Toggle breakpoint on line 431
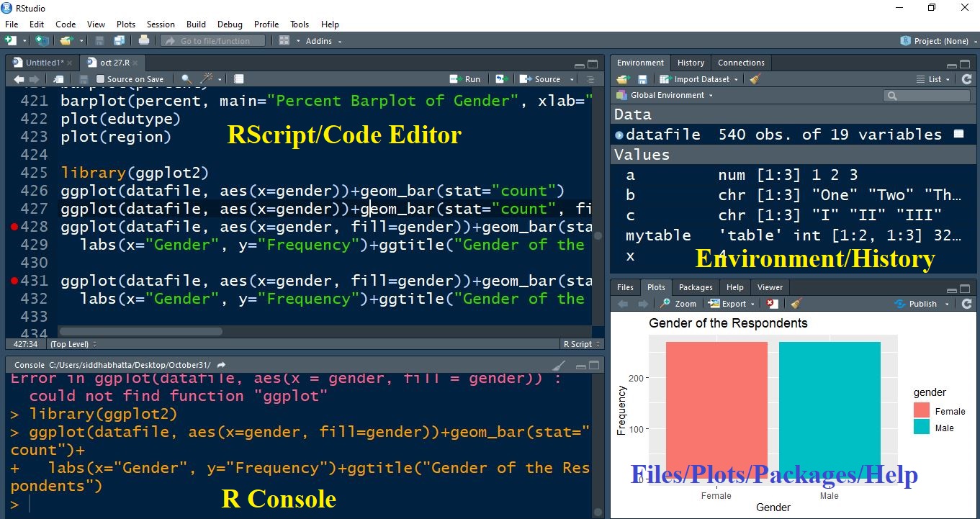Viewport: 980px width, 519px height. click(x=14, y=281)
